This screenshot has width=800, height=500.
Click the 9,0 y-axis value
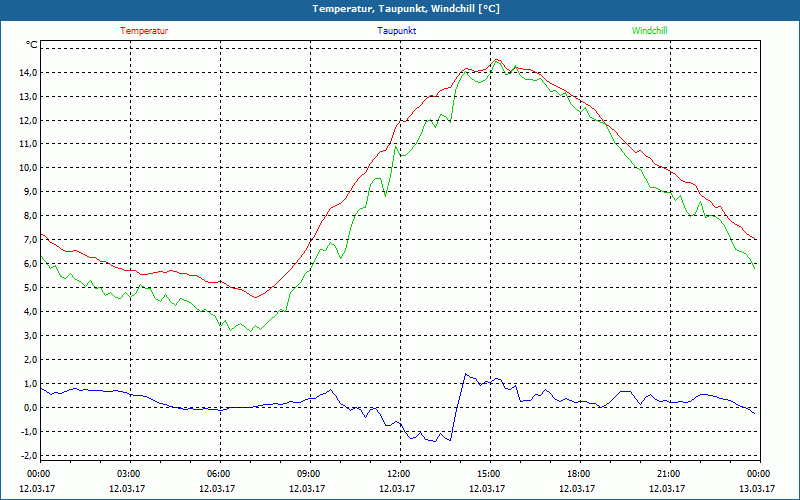(30, 192)
